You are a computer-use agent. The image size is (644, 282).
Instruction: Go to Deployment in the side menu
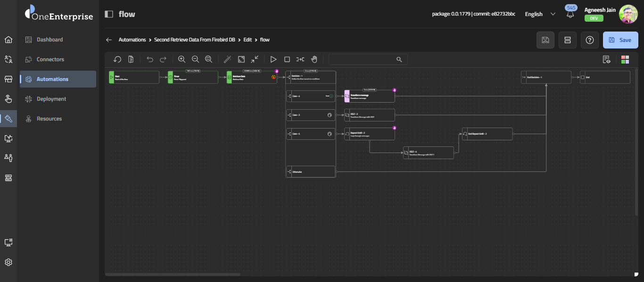(x=51, y=99)
